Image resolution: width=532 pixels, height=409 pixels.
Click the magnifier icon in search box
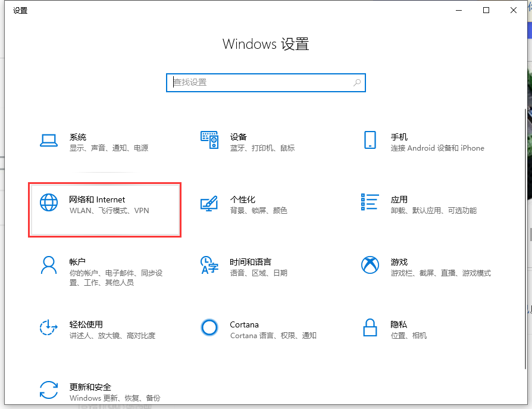(x=357, y=83)
